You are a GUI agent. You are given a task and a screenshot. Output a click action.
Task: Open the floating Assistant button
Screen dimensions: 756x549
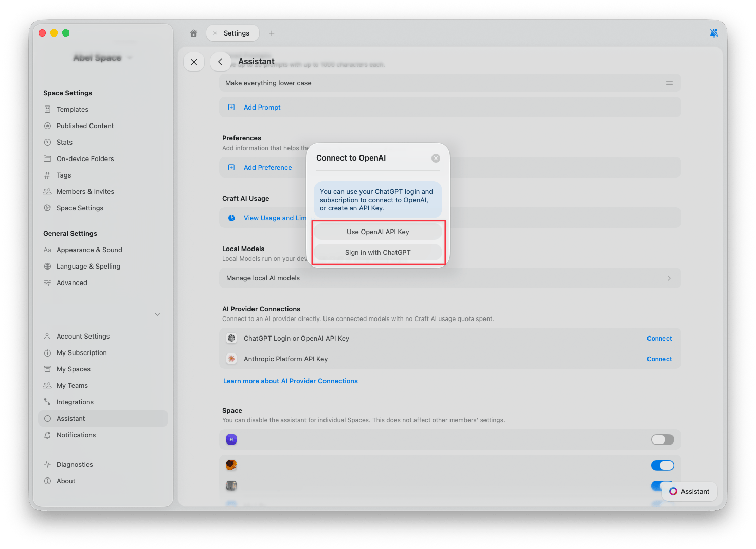point(689,491)
